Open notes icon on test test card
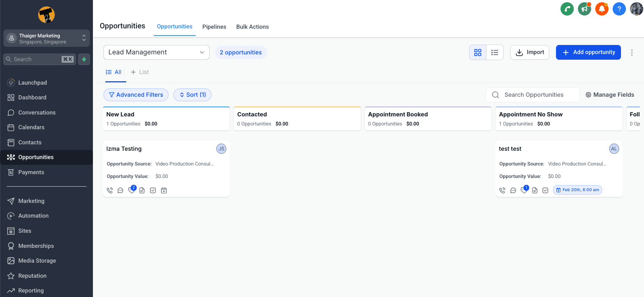Screen dimensions: 644x297 [x=535, y=190]
